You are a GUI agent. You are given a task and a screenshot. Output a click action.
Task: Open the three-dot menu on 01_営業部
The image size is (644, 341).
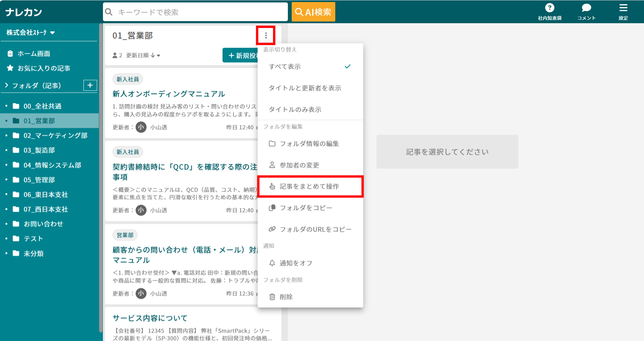[266, 35]
